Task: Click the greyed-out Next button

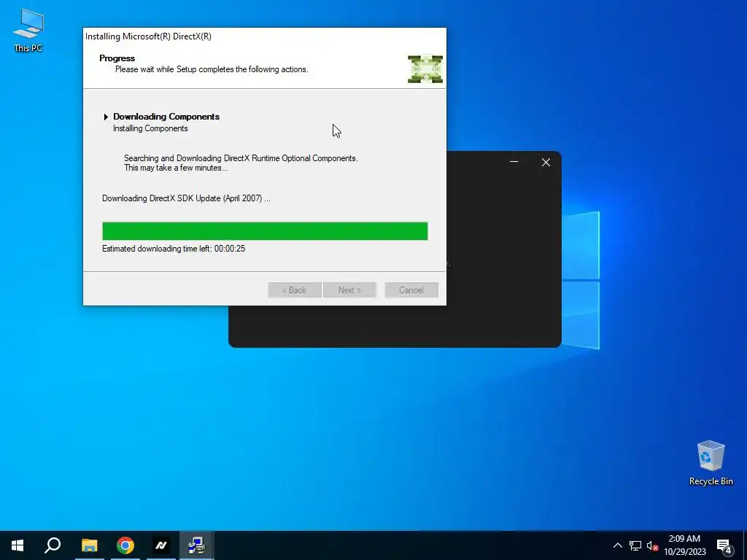Action: (349, 290)
